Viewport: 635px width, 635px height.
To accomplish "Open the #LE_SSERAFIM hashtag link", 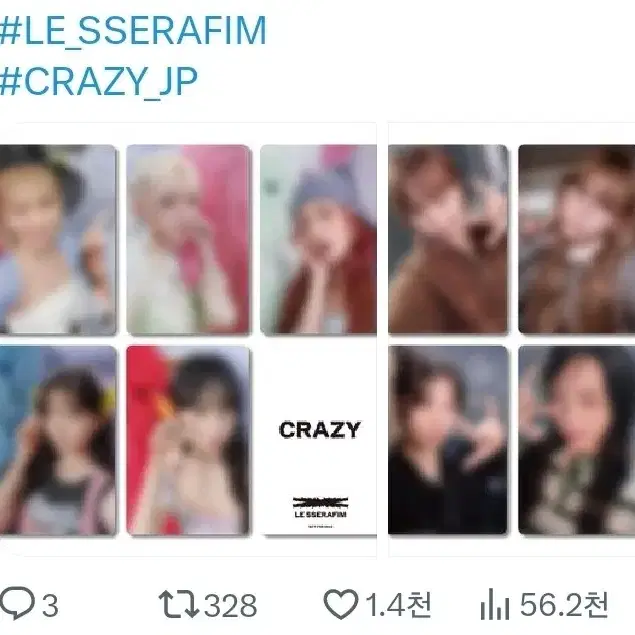I will coord(133,30).
